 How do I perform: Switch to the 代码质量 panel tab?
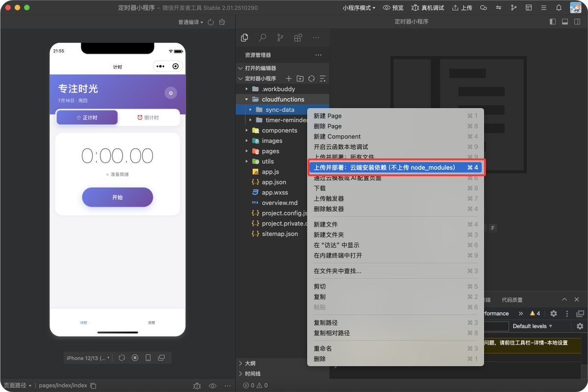[512, 300]
